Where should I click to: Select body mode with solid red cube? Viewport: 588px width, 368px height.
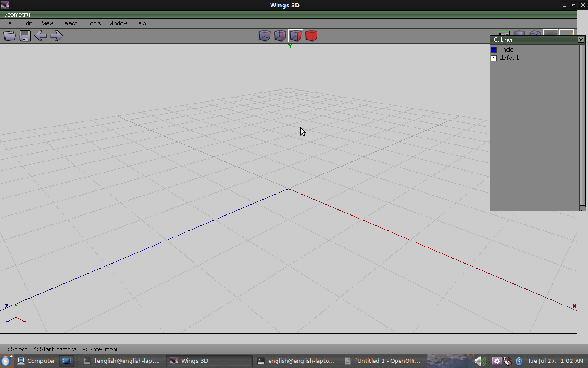(311, 36)
